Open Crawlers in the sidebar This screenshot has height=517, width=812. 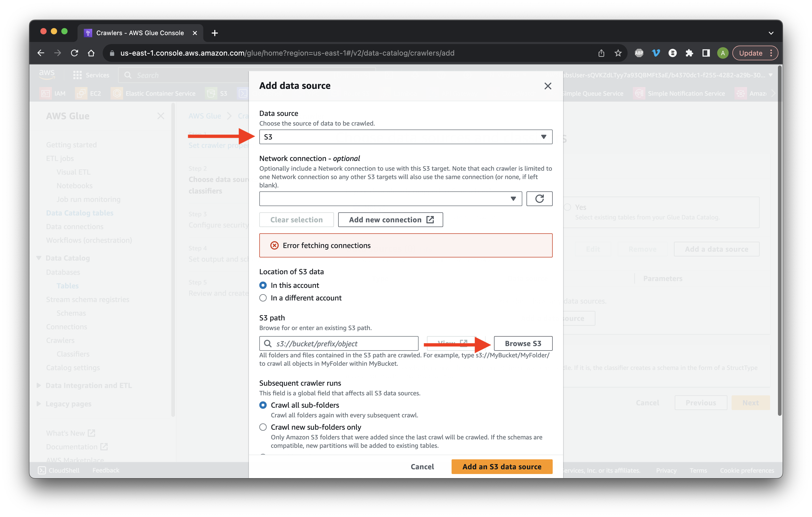[x=60, y=340]
